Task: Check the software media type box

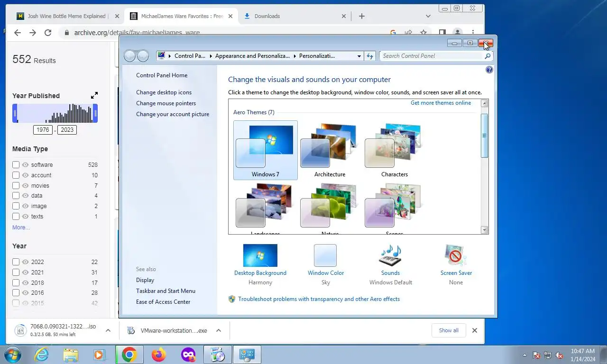Action: coord(16,165)
